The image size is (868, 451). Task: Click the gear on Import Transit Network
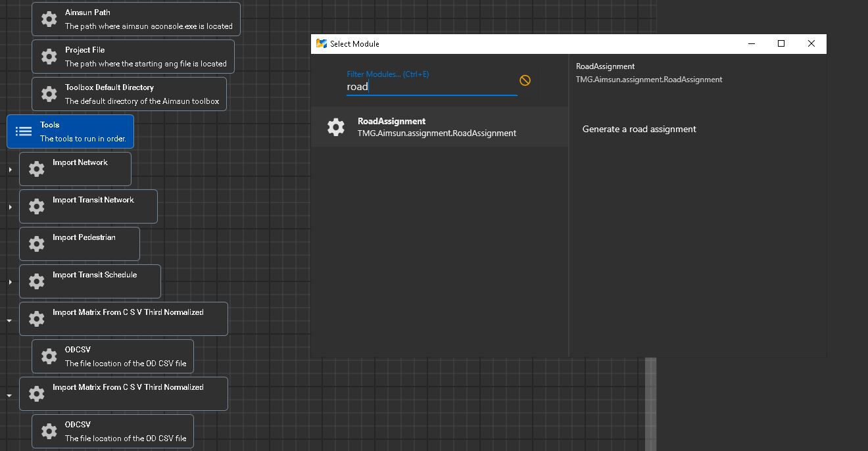coord(36,206)
